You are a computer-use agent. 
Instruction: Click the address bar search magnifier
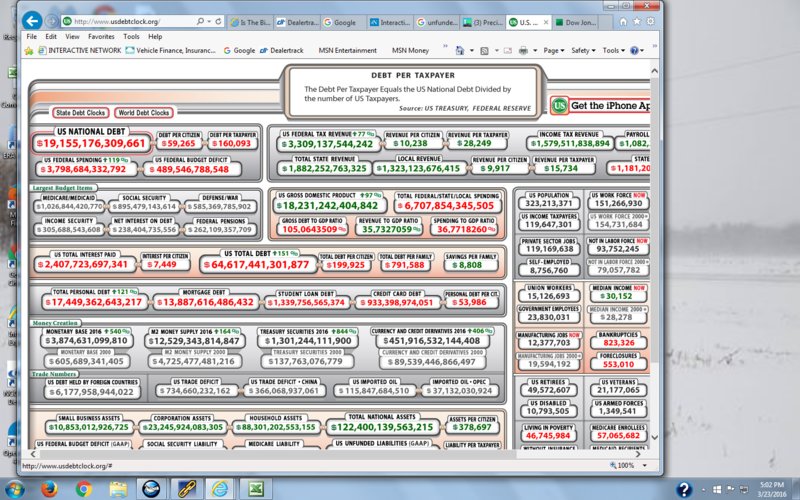(x=201, y=21)
